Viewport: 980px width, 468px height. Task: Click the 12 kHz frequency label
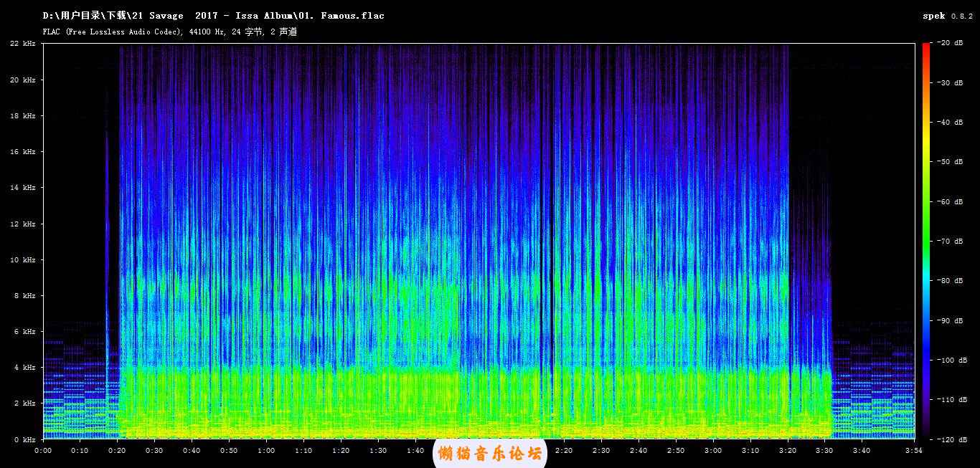[23, 224]
